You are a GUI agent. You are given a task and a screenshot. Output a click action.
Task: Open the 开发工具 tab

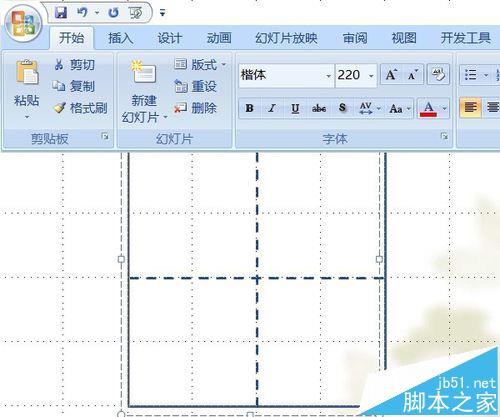click(x=466, y=38)
